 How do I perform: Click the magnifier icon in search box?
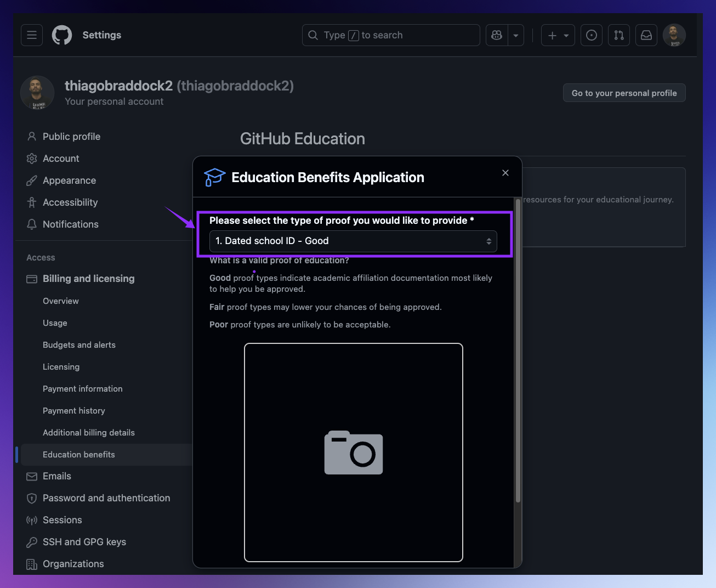[313, 35]
